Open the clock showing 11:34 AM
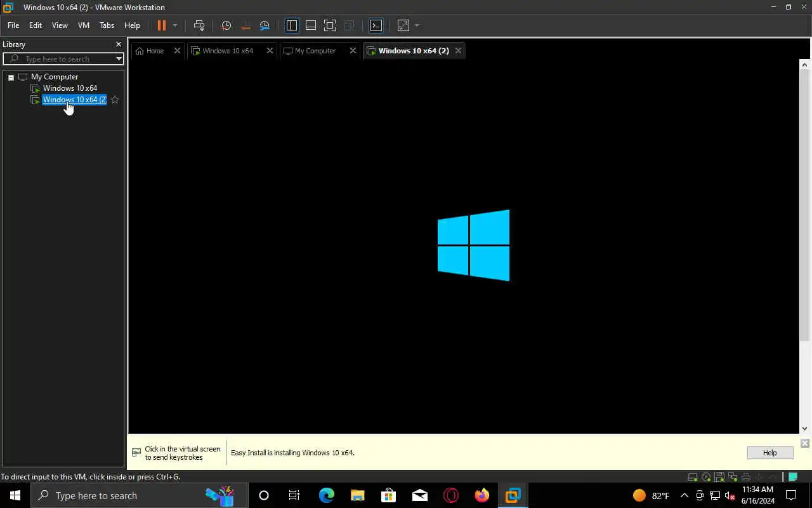 click(757, 495)
